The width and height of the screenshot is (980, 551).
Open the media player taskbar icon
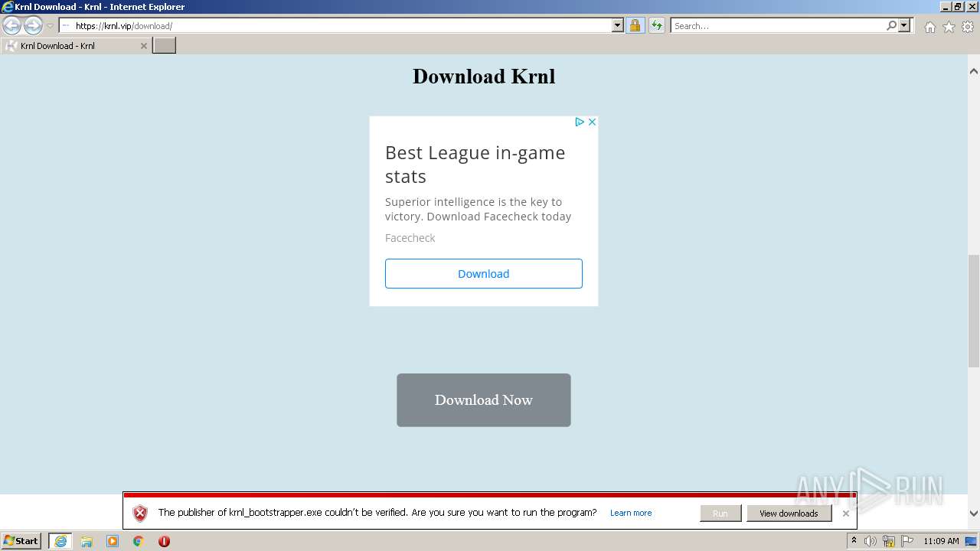[113, 541]
